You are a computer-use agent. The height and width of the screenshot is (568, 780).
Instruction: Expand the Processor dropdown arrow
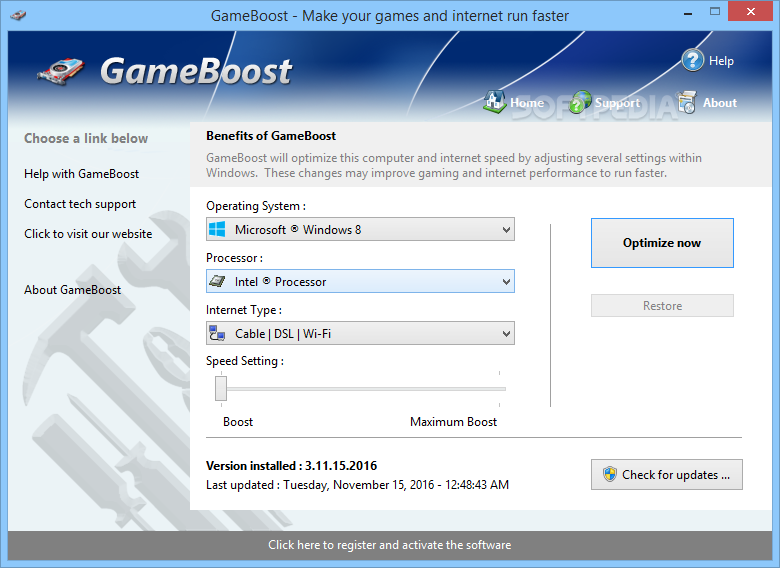(506, 282)
